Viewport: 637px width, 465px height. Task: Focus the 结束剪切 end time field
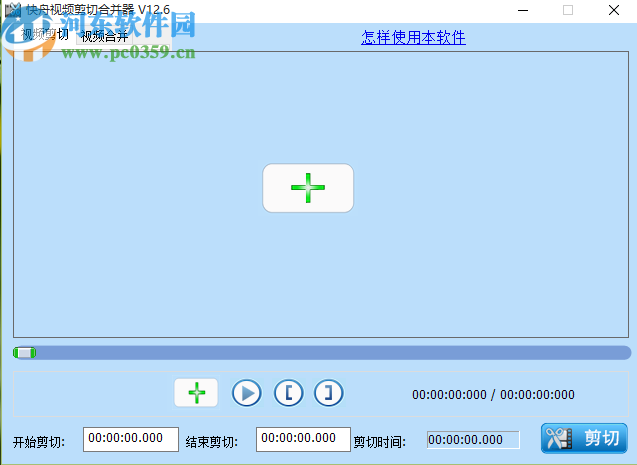click(296, 438)
